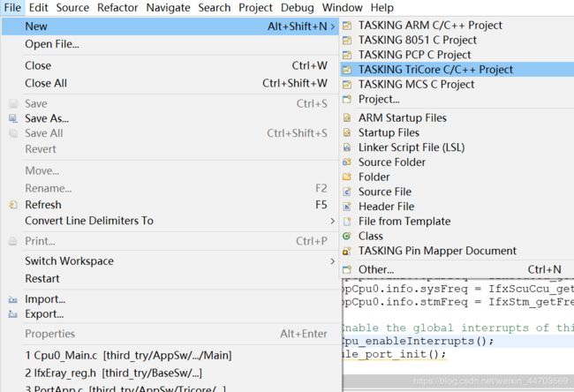Expand the New submenu arrow
The width and height of the screenshot is (574, 392).
click(x=332, y=26)
